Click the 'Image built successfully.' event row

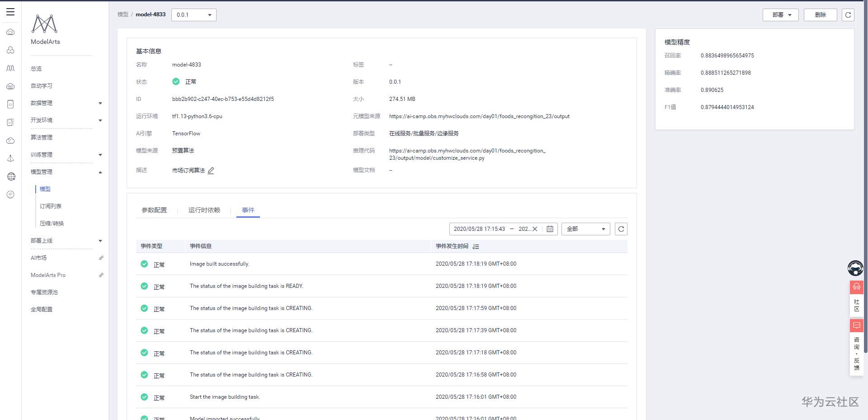pyautogui.click(x=382, y=264)
